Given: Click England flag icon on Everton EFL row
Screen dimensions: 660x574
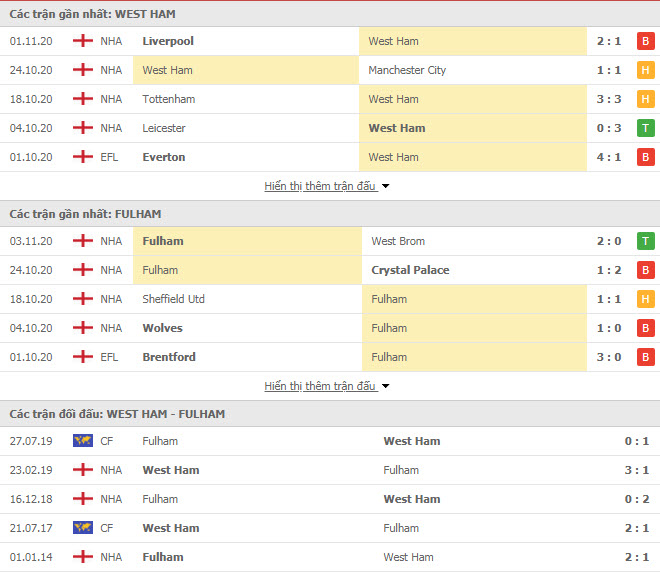Looking at the screenshot, I should pyautogui.click(x=83, y=157).
